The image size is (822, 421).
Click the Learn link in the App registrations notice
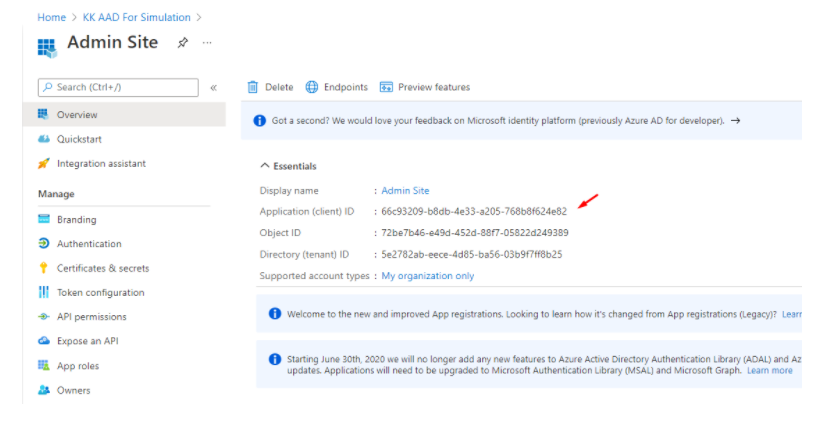pyautogui.click(x=792, y=314)
